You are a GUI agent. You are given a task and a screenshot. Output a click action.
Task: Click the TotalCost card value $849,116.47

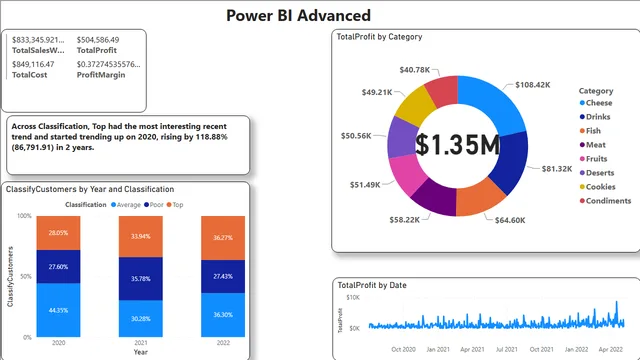pyautogui.click(x=33, y=64)
